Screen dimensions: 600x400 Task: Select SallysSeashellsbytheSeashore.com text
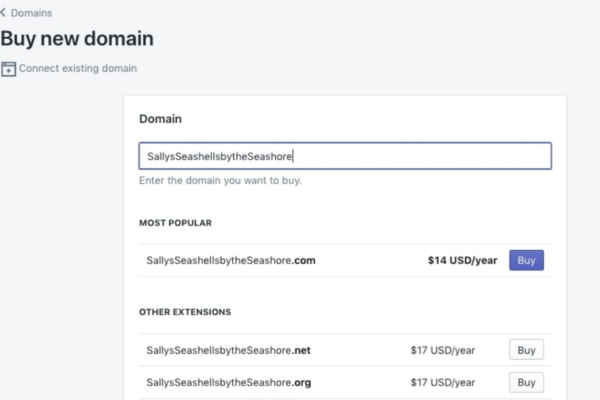(231, 260)
